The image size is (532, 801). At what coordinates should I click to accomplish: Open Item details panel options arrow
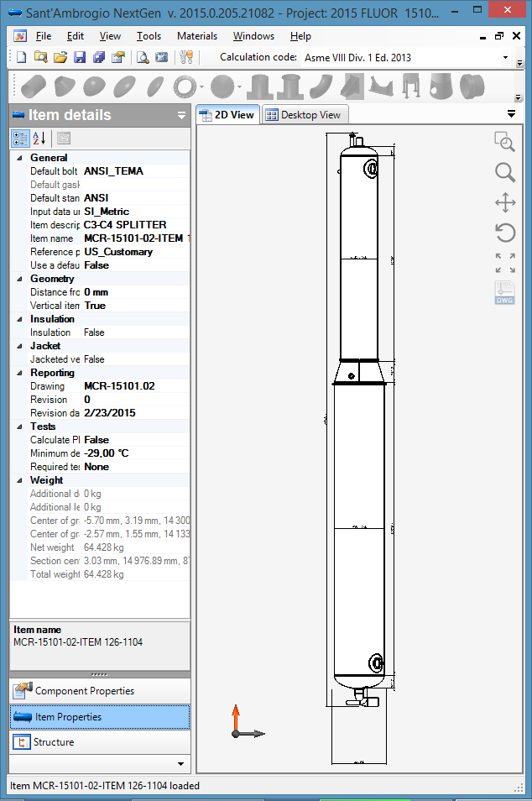pyautogui.click(x=181, y=116)
